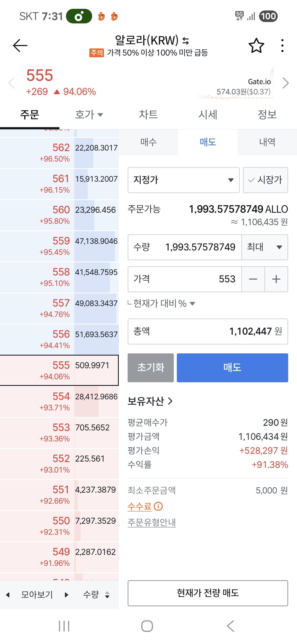Switch to the 차트 tab
Screen dimensions: 297x644
pyautogui.click(x=148, y=114)
